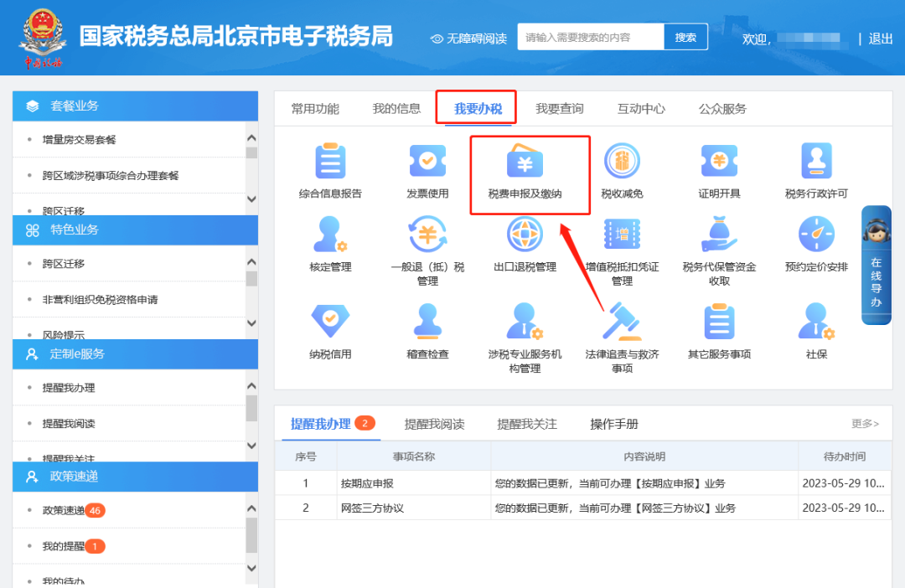Open the 纳税信用 icon
The image size is (905, 588).
point(330,322)
